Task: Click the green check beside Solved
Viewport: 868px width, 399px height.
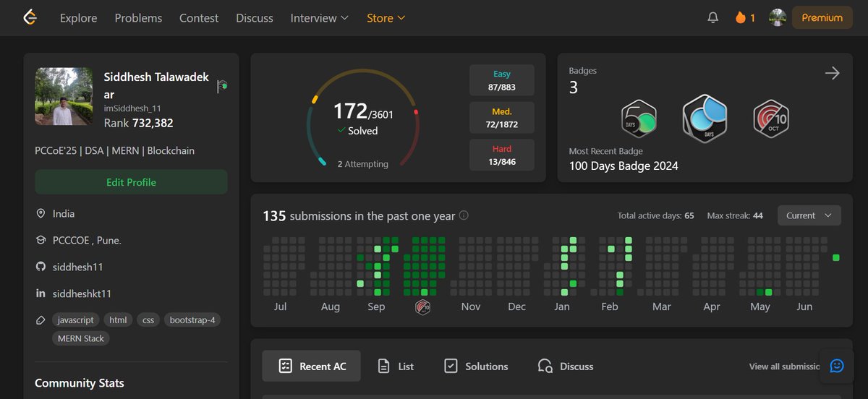Action: tap(341, 131)
